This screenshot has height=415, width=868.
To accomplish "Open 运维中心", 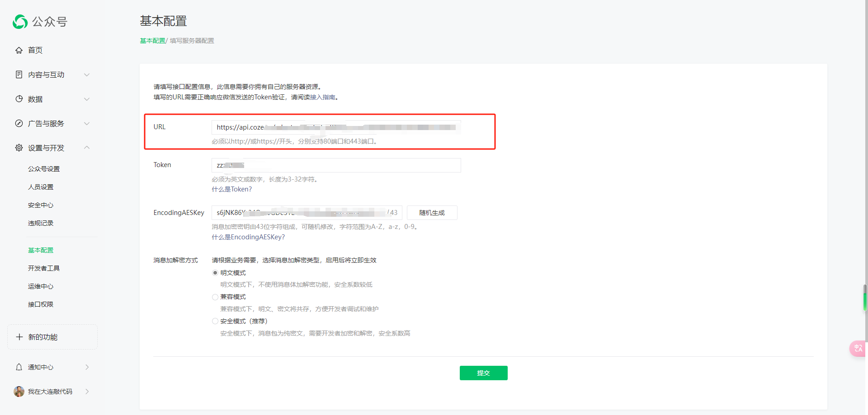I will click(41, 286).
